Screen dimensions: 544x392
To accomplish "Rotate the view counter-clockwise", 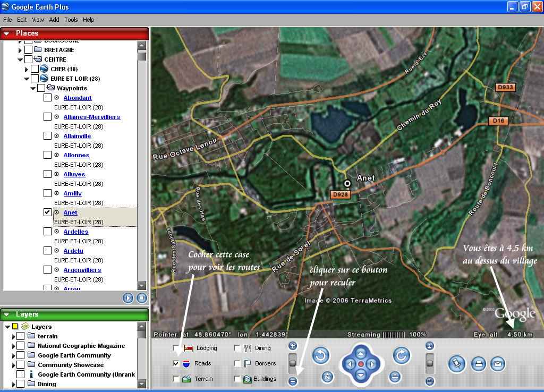I will (x=321, y=355).
